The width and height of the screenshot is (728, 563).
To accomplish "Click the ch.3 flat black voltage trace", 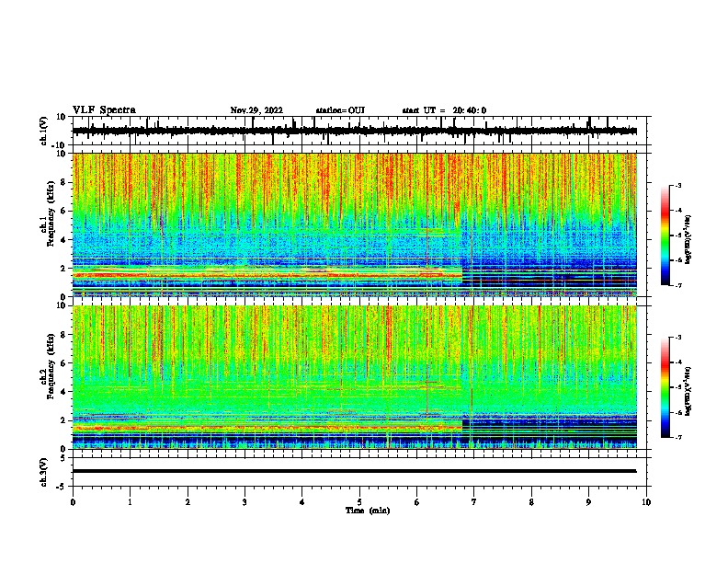I will (x=354, y=471).
